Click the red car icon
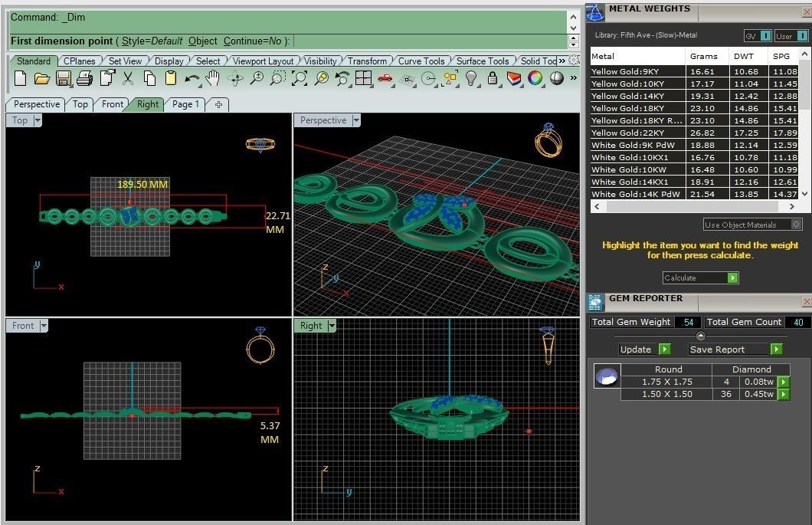This screenshot has width=812, height=525. [x=385, y=78]
